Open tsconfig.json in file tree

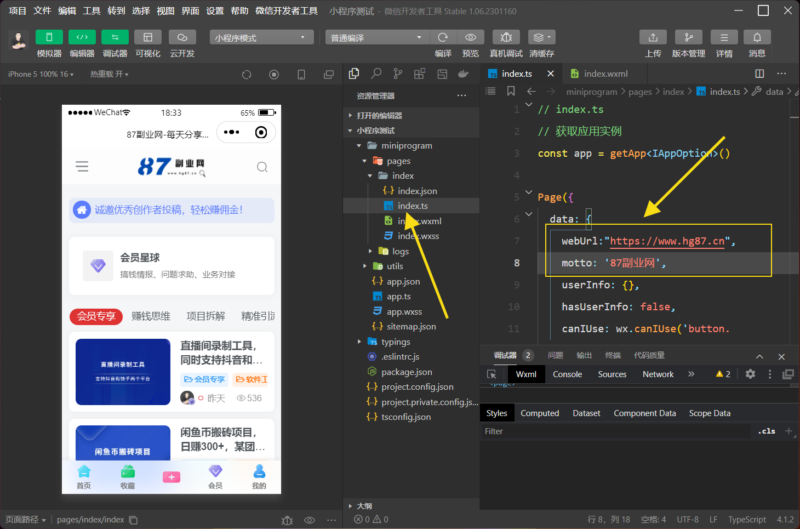pos(406,417)
